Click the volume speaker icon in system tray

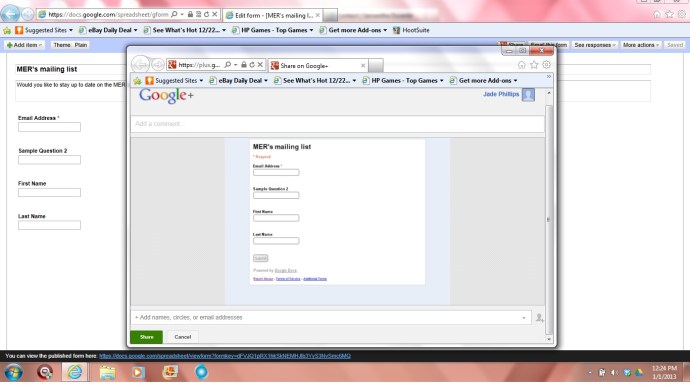(614, 373)
